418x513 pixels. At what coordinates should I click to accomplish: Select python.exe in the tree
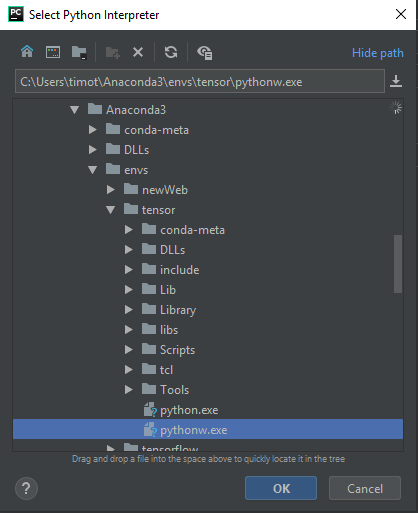click(x=189, y=410)
